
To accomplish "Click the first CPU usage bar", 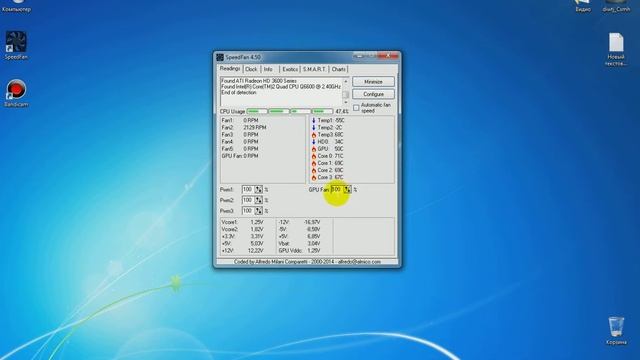I will 257,111.
